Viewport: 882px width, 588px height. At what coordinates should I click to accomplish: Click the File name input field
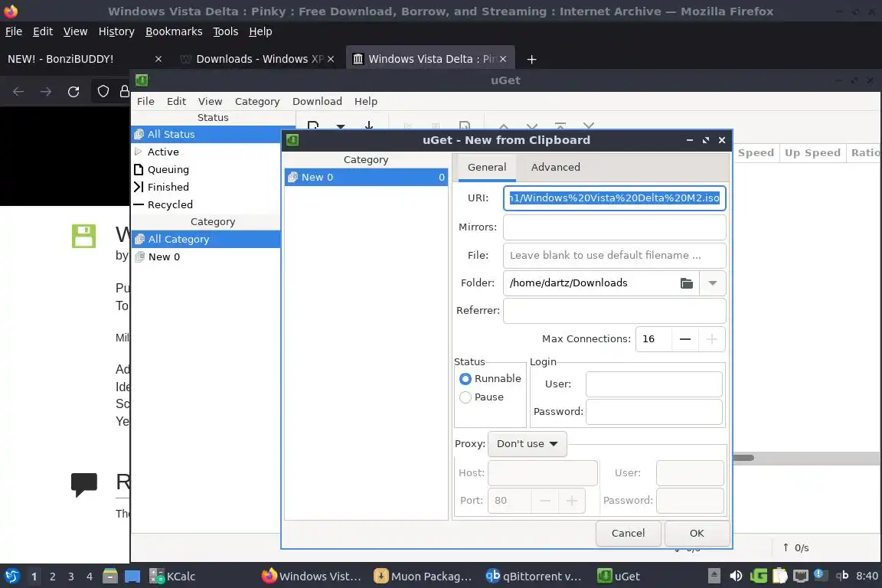(x=614, y=256)
